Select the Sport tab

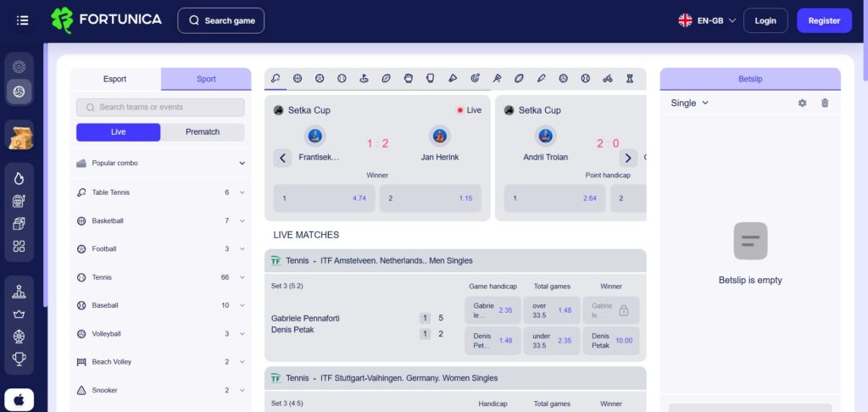206,79
